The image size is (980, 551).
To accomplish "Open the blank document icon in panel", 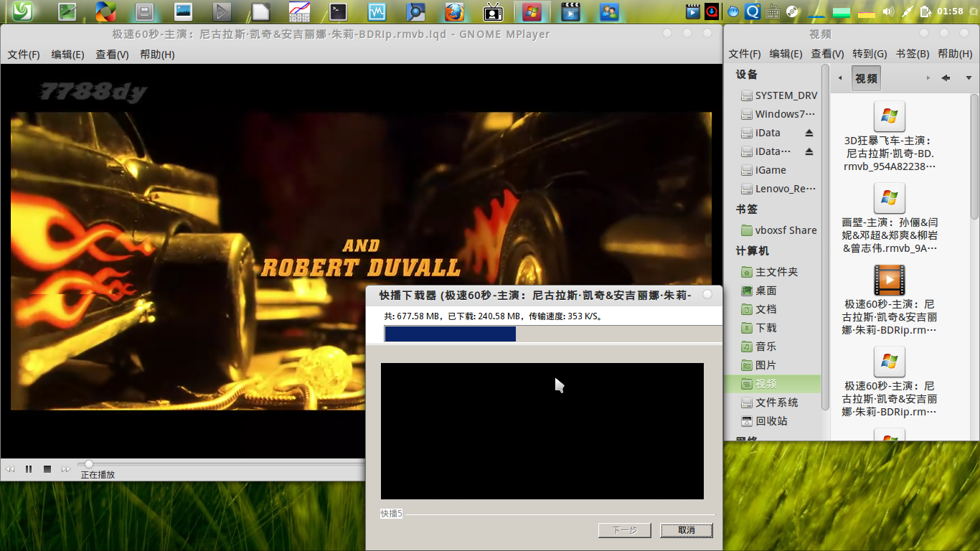I will click(261, 11).
